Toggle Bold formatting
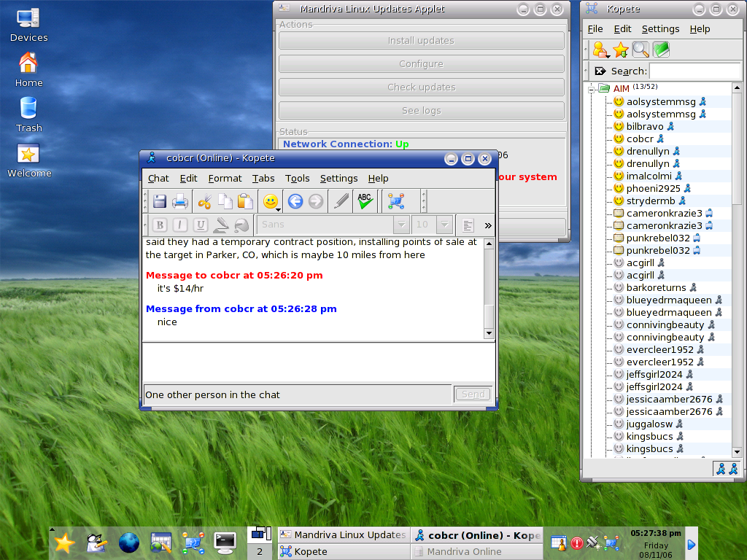This screenshot has height=560, width=747. [x=160, y=225]
